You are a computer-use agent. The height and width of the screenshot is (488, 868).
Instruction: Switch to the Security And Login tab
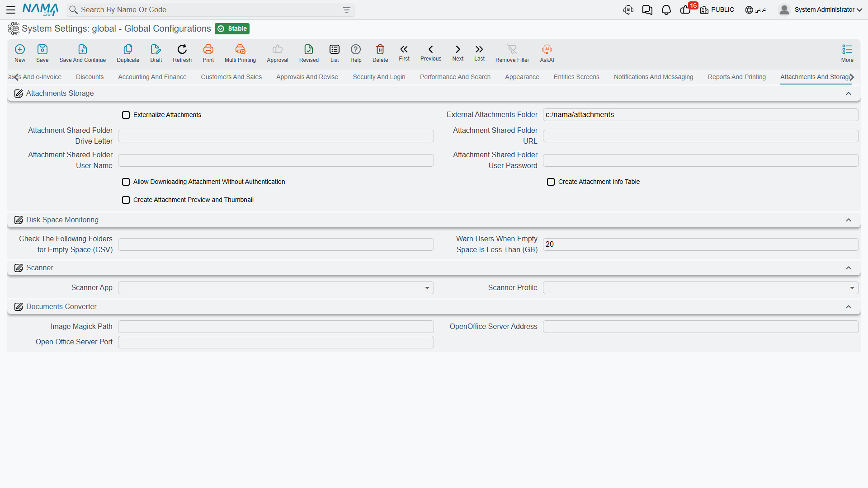tap(379, 77)
